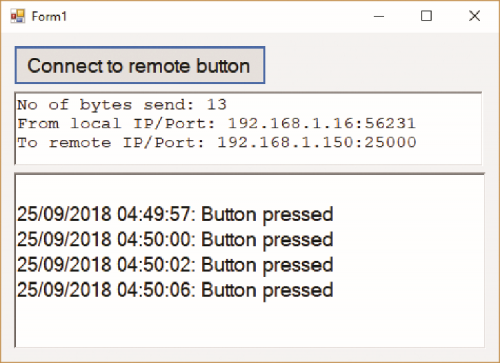Select the 04:49:57 Button pressed log entry
Viewport: 500px width, 363px height.
175,214
